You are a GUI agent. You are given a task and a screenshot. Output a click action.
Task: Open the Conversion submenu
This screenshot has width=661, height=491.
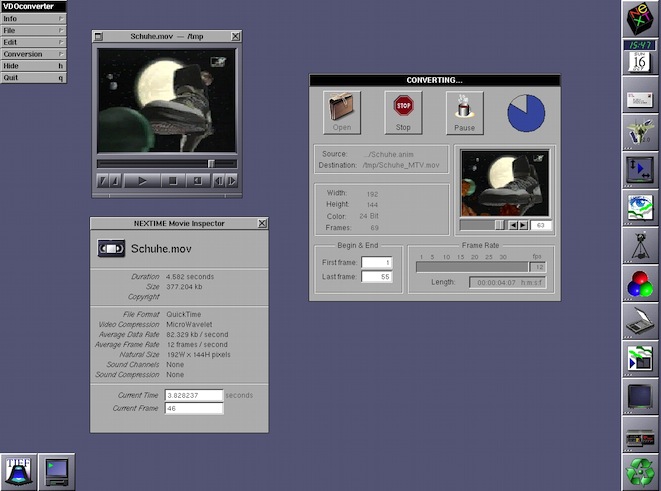33,54
